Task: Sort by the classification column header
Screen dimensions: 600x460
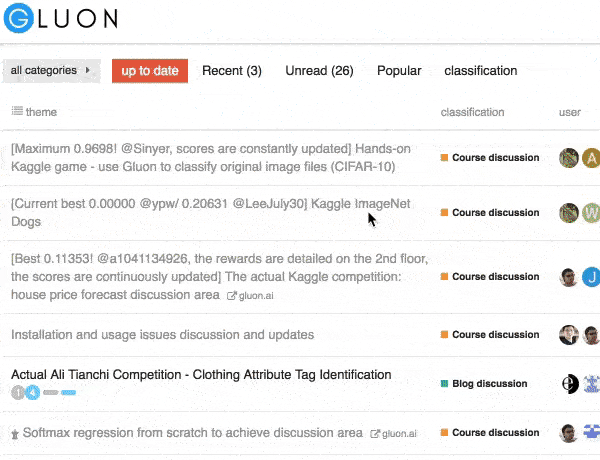Action: tap(472, 112)
